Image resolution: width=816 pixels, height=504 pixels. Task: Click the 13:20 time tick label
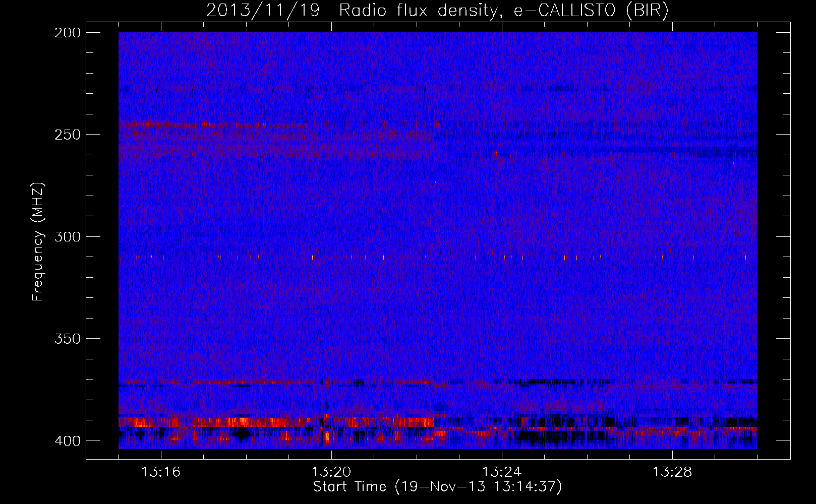[x=331, y=472]
